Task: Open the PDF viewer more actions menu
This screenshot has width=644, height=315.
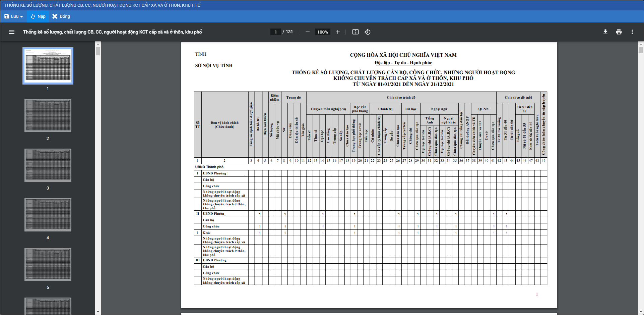Action: pos(632,32)
